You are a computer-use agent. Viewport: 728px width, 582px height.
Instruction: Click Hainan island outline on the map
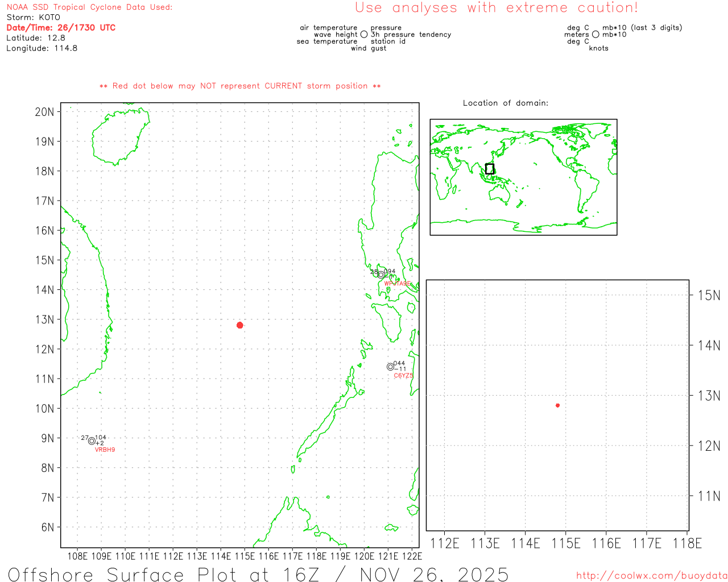click(x=118, y=138)
